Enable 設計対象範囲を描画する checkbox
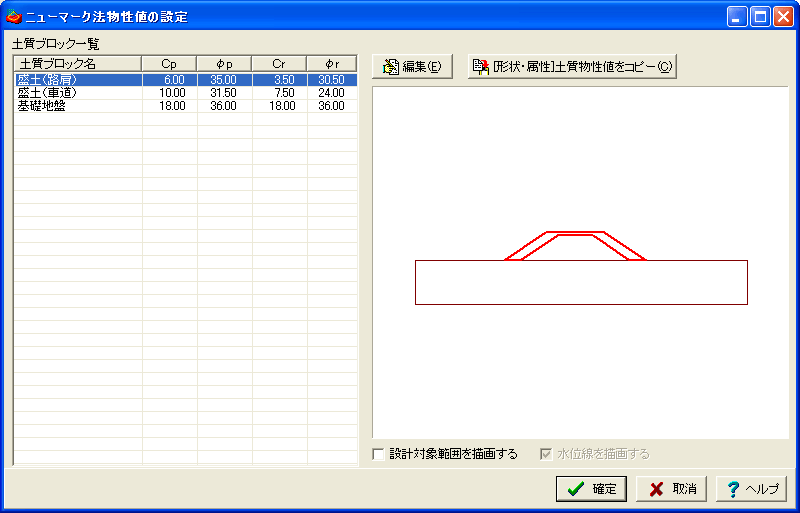This screenshot has width=800, height=513. pyautogui.click(x=378, y=454)
